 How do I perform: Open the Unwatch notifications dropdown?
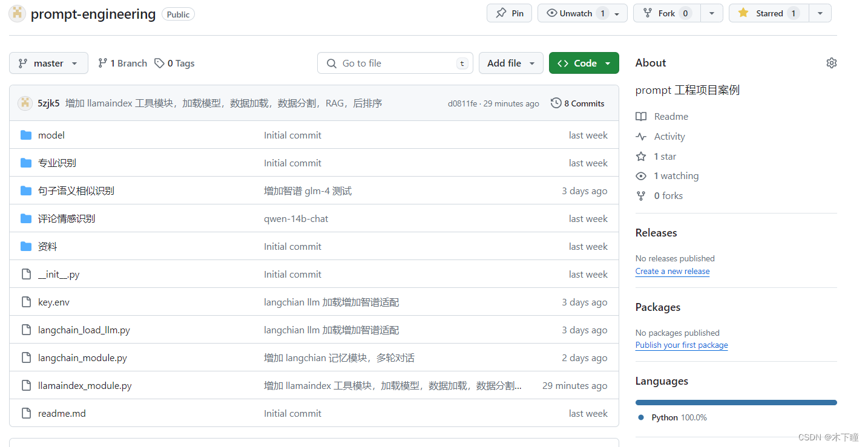point(582,13)
